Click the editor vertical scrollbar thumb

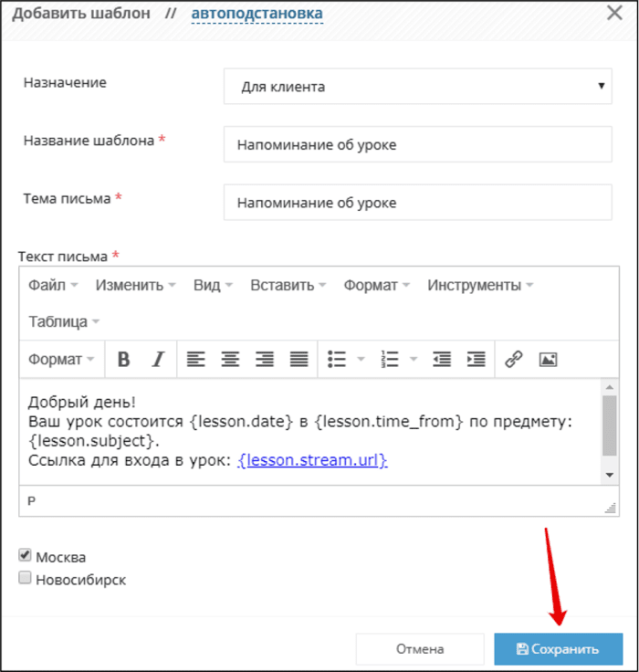610,425
